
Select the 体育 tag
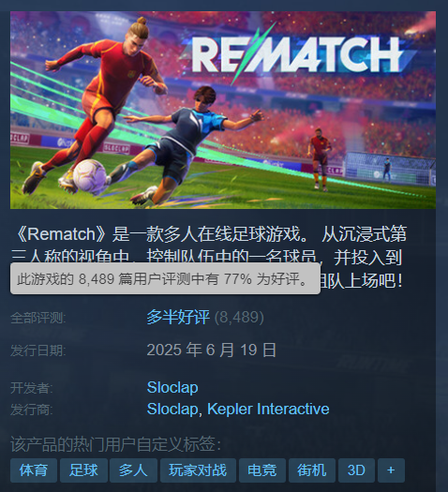click(x=34, y=470)
